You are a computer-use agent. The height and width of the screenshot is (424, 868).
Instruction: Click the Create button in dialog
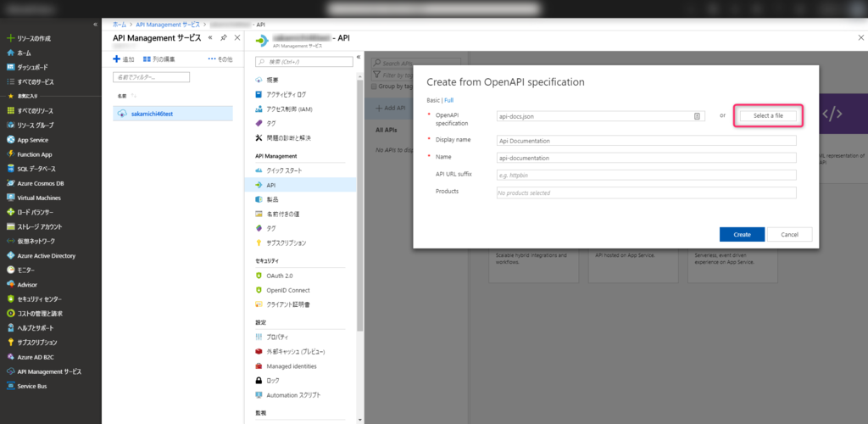pos(742,235)
